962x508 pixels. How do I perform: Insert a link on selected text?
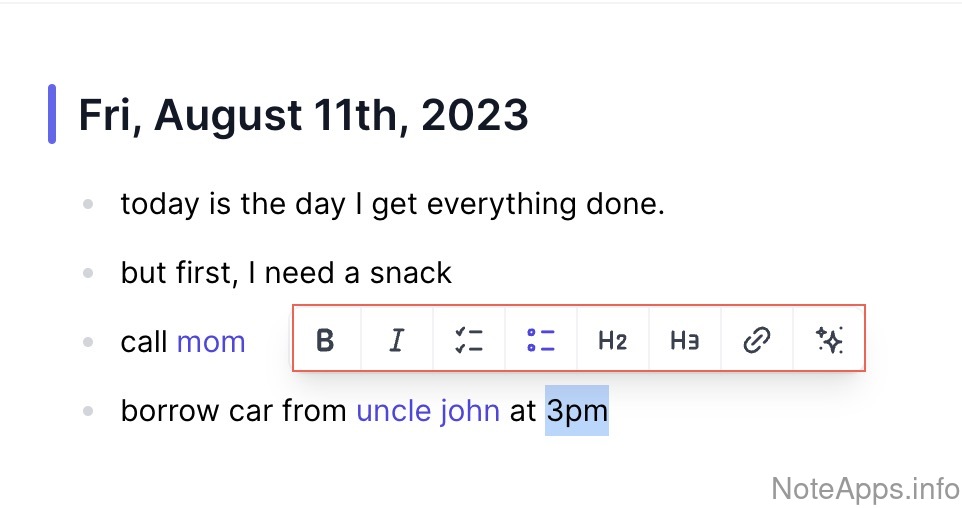pyautogui.click(x=757, y=341)
